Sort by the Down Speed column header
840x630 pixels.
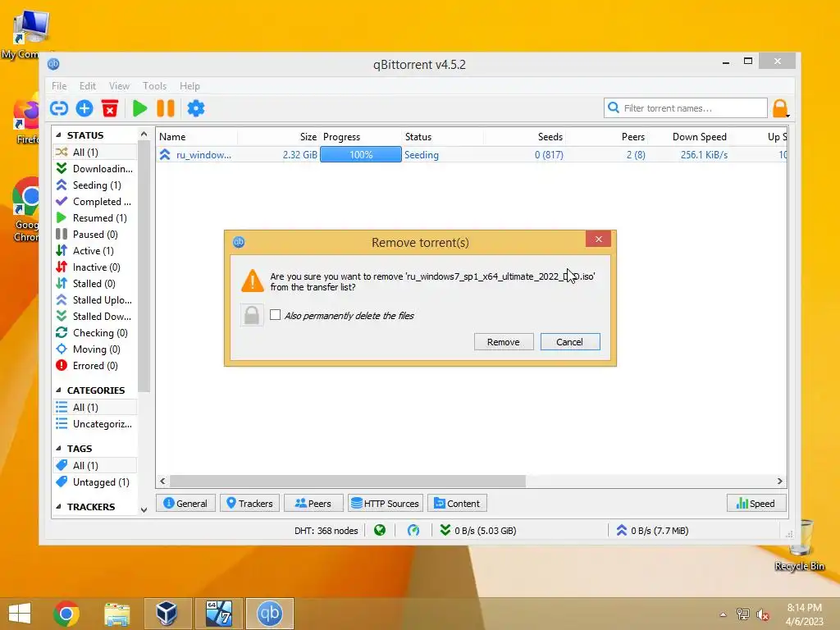[700, 137]
